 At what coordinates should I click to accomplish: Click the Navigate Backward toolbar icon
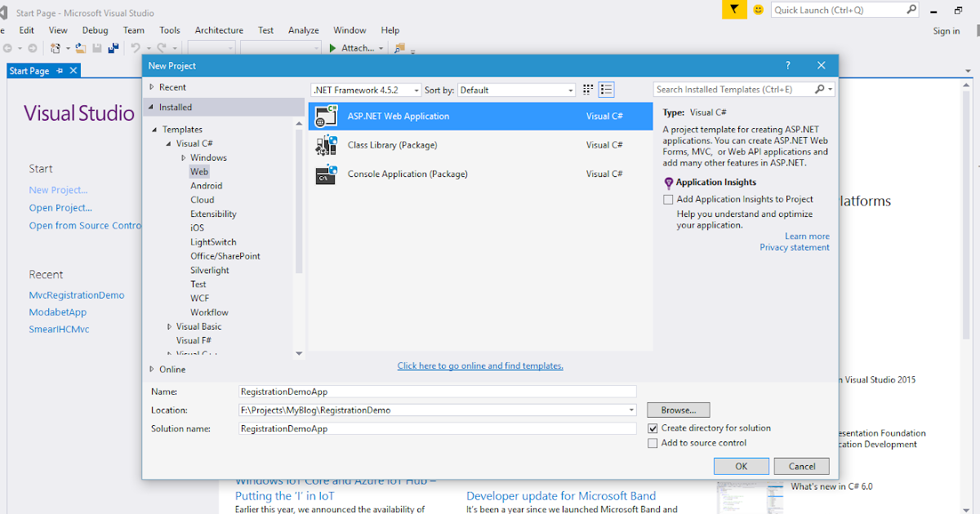pyautogui.click(x=7, y=48)
